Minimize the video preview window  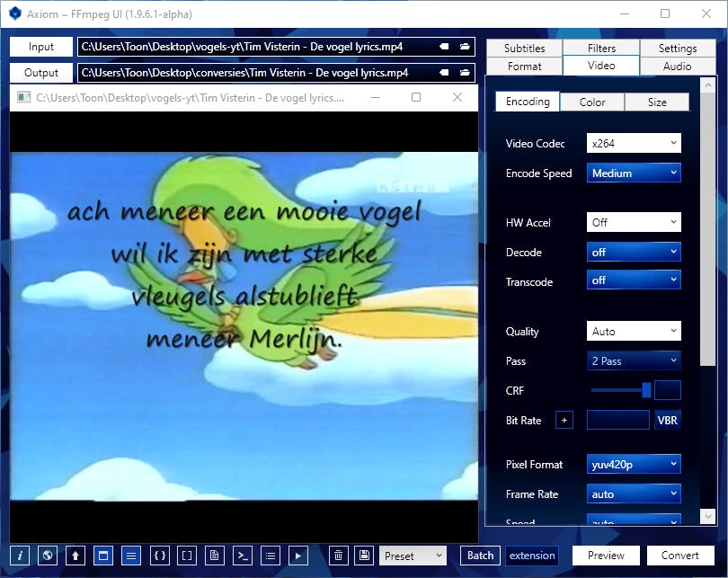click(376, 97)
